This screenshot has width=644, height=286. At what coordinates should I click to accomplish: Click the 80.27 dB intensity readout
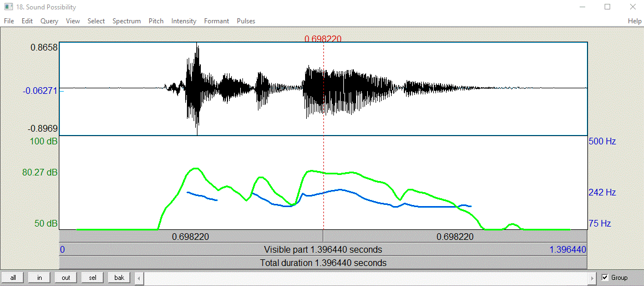40,172
